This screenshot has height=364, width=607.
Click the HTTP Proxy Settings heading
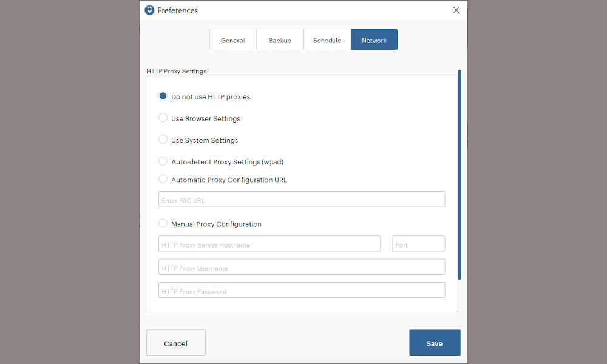(x=177, y=71)
